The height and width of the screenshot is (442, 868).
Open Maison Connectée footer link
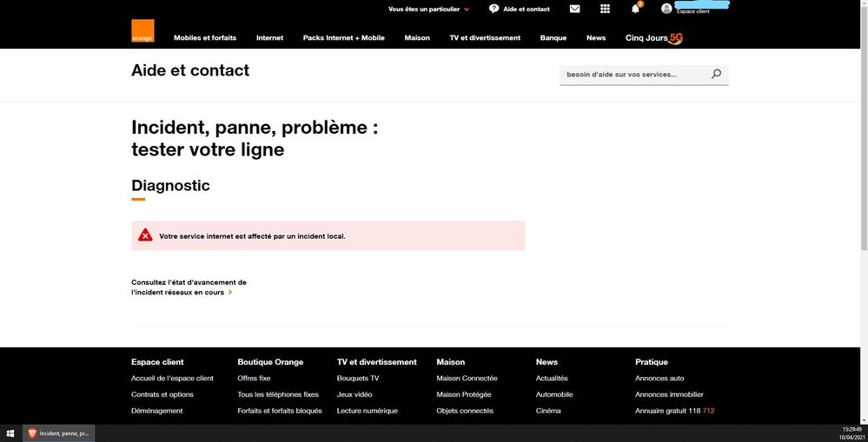[467, 379]
